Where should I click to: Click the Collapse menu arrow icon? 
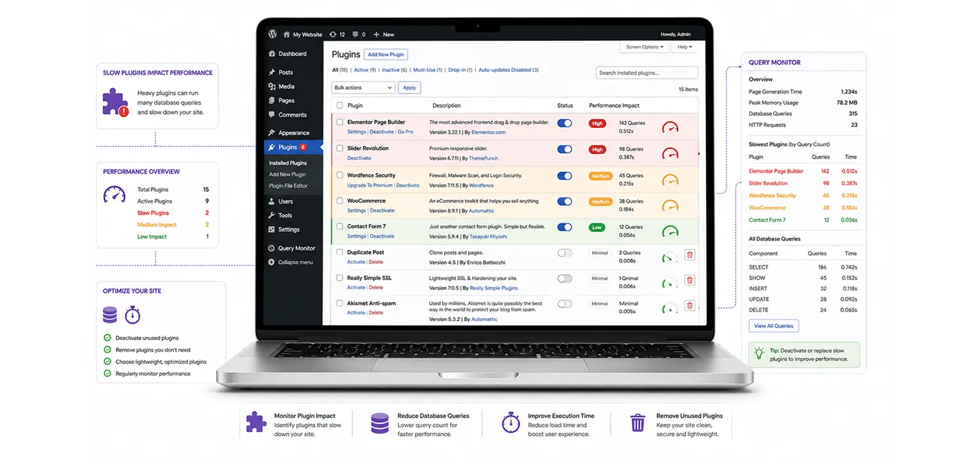272,262
